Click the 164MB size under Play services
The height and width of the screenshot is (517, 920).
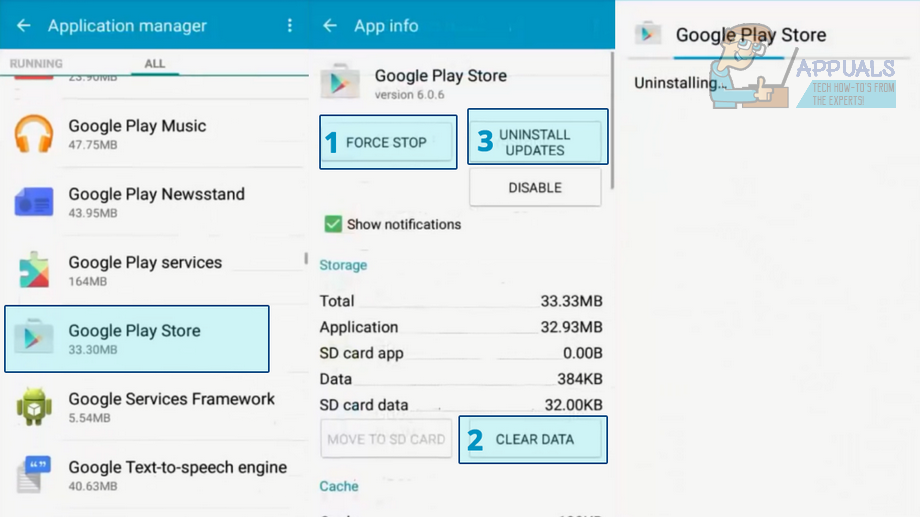pos(87,281)
